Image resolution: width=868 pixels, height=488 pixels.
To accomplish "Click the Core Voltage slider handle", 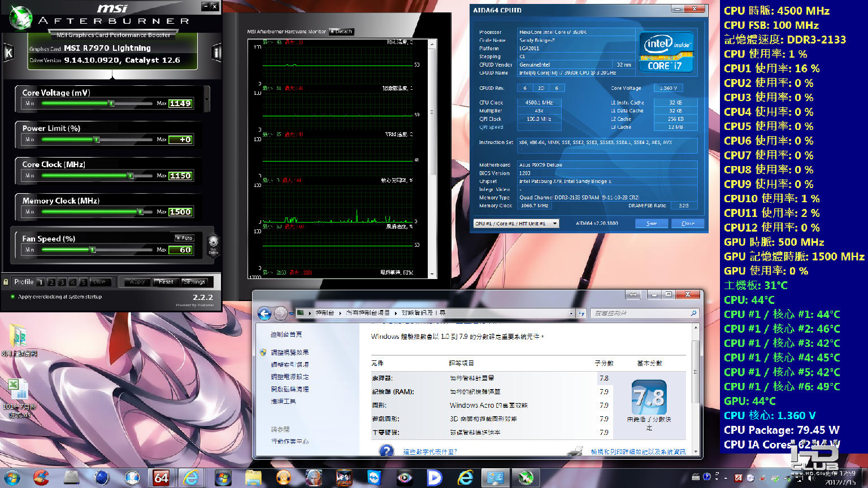I will (111, 103).
